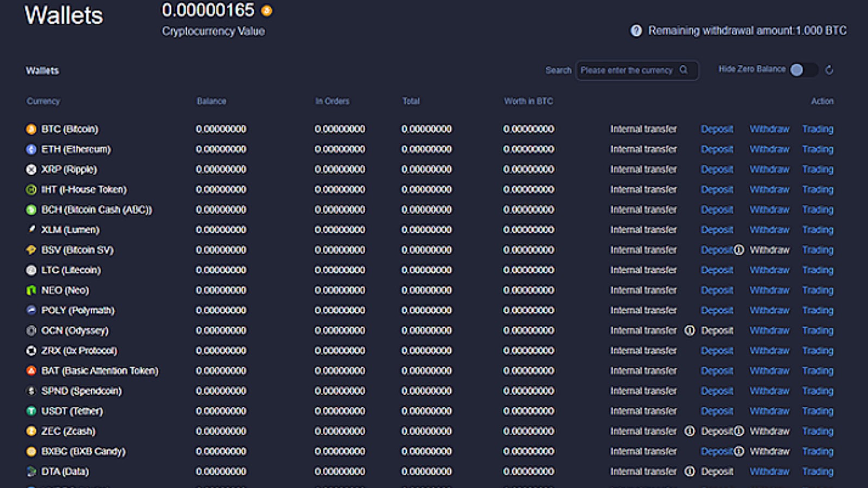
Task: Click the info icon before DTA Deposit
Action: click(690, 471)
